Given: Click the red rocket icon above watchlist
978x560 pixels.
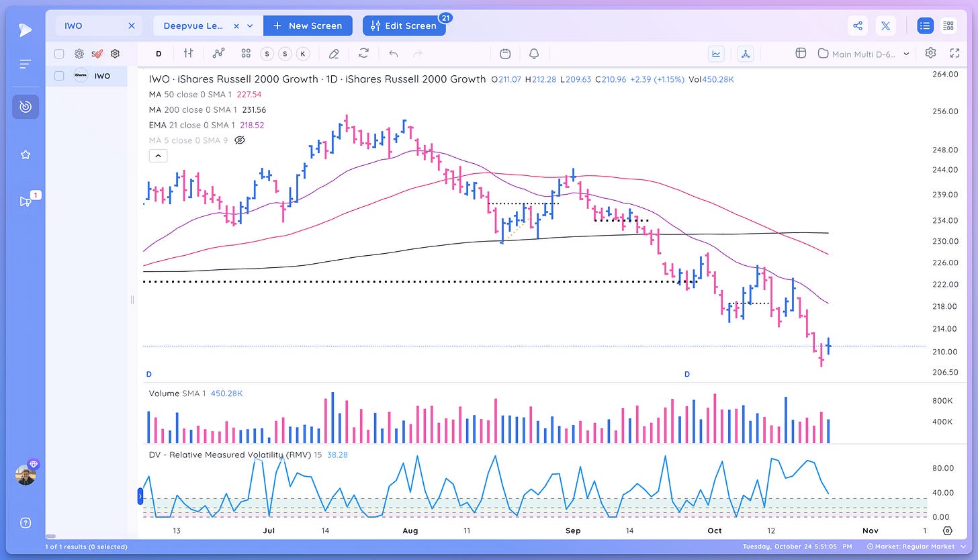Looking at the screenshot, I should pyautogui.click(x=97, y=54).
